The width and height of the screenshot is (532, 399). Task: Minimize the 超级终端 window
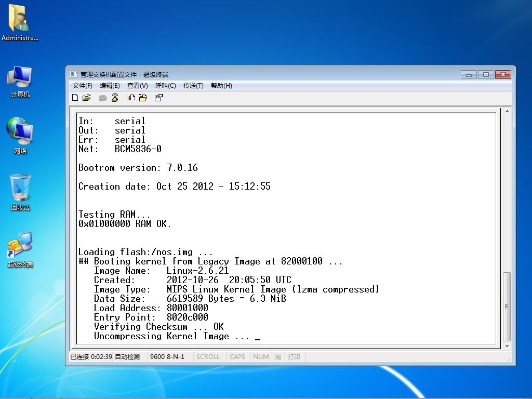(x=469, y=75)
